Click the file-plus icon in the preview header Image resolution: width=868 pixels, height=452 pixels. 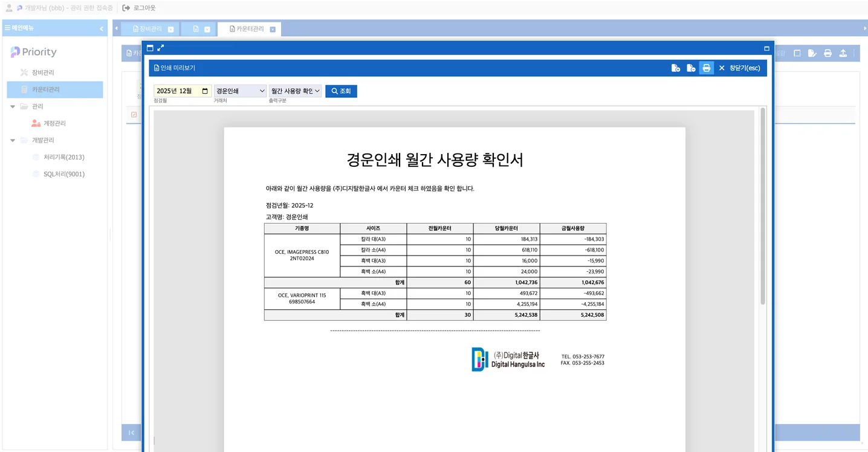(x=676, y=68)
